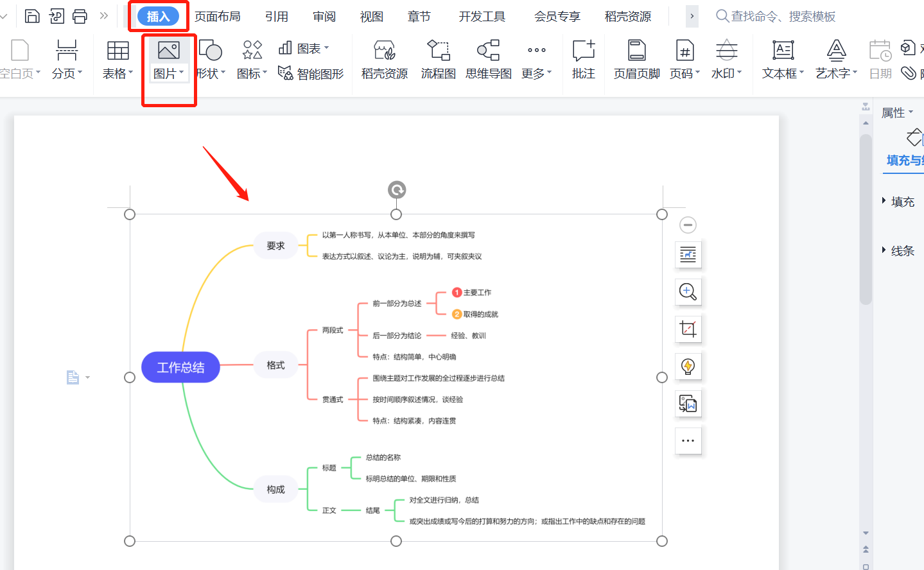Open the layout options icon beside image
Screen dimensions: 924x570
(x=688, y=255)
